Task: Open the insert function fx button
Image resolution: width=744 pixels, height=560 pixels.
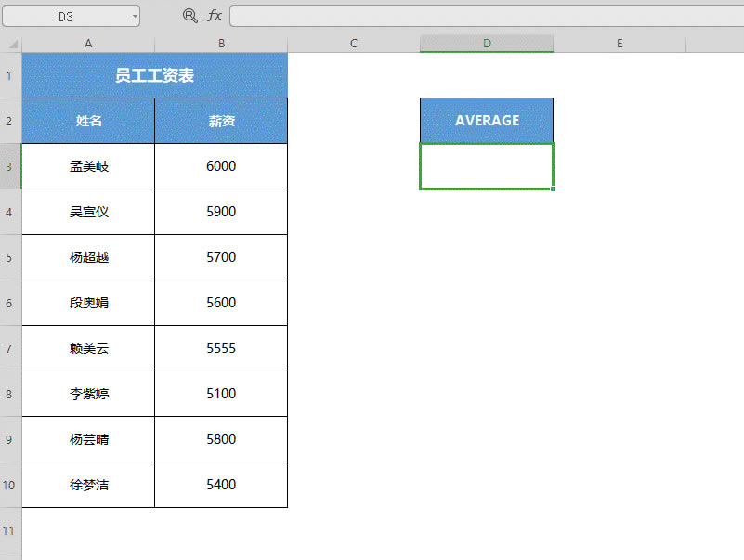Action: 215,16
